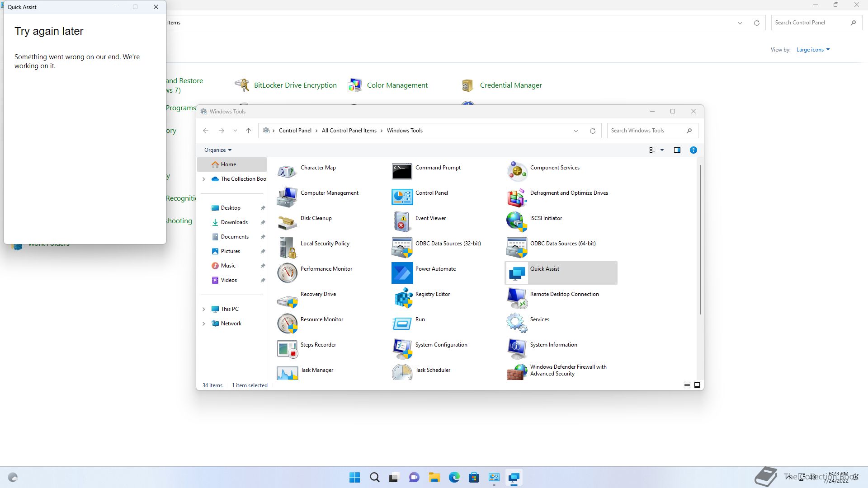This screenshot has height=488, width=868.
Task: Open recent locations dropdown in Windows Tools
Action: pos(235,131)
